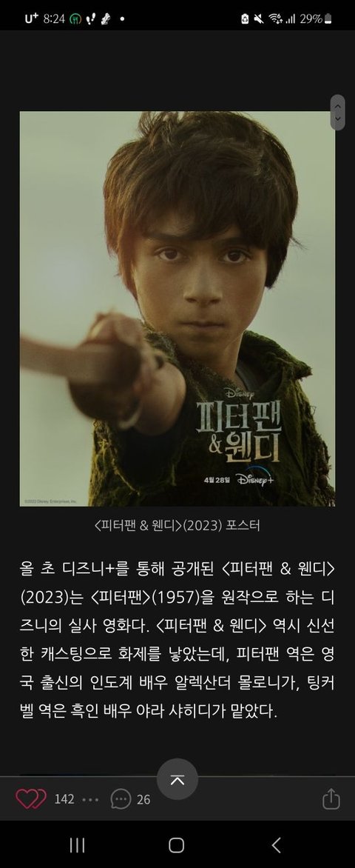Tap the heart like icon

coord(31,799)
